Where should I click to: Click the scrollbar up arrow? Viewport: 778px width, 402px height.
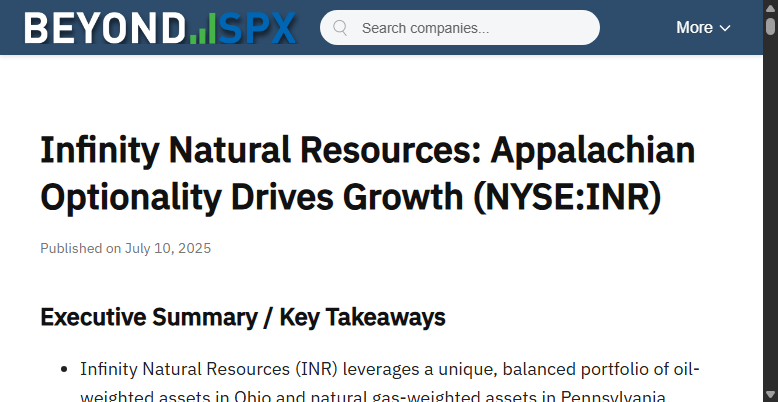770,8
